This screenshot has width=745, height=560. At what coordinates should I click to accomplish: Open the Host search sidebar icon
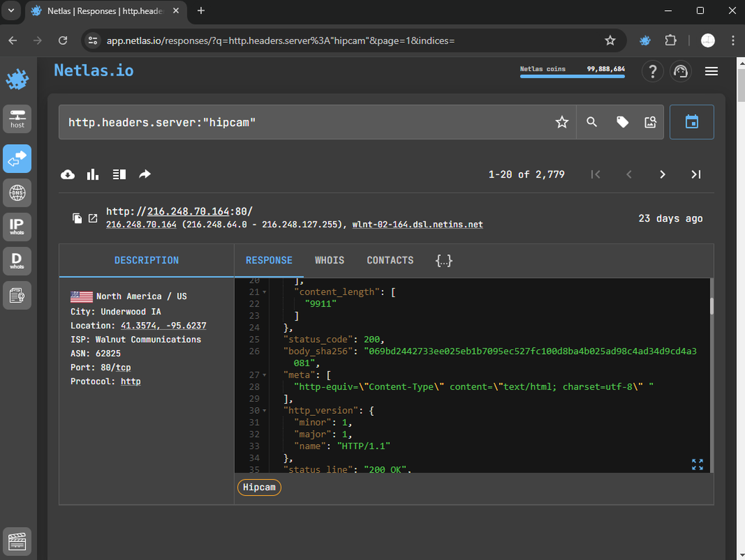point(17,118)
